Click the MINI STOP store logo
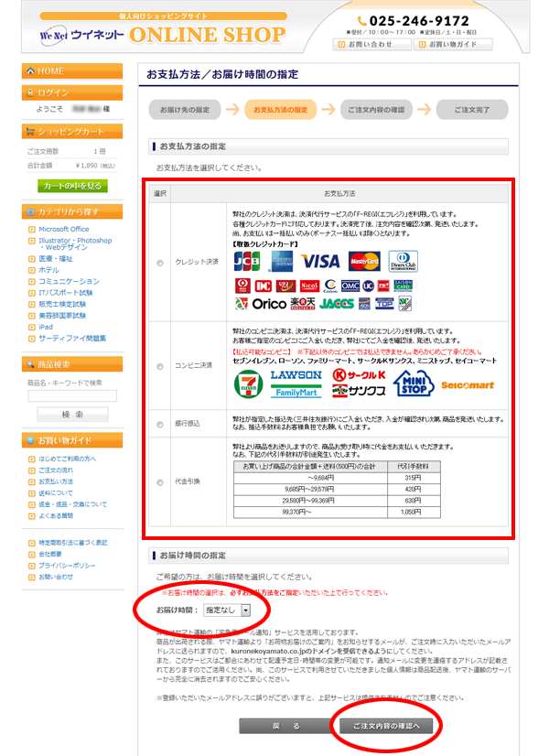The height and width of the screenshot is (756, 549). [414, 383]
